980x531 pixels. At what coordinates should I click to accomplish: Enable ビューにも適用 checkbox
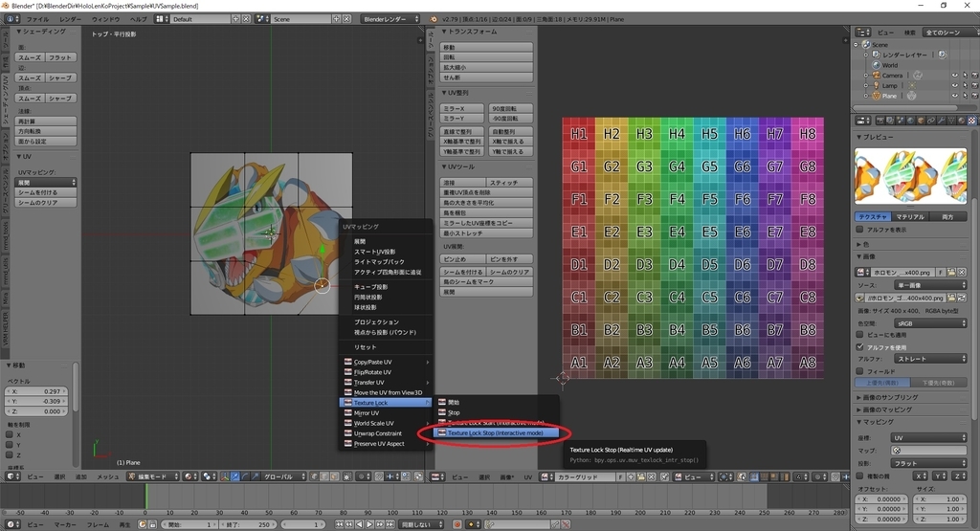(860, 335)
